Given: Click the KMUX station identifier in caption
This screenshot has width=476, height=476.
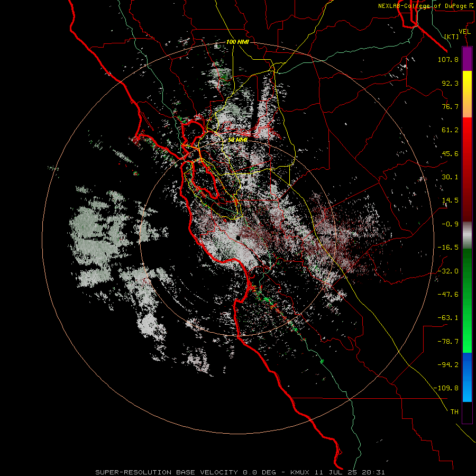Looking at the screenshot, I should click(300, 472).
